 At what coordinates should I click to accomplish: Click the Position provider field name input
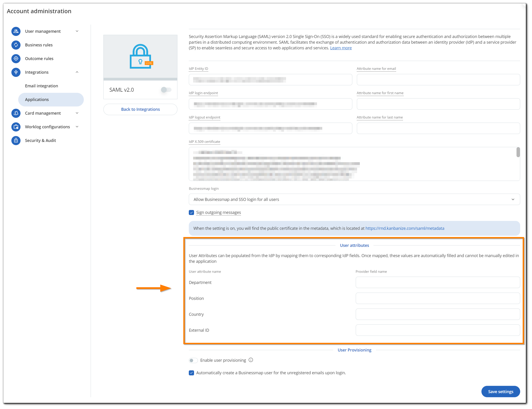click(x=438, y=298)
